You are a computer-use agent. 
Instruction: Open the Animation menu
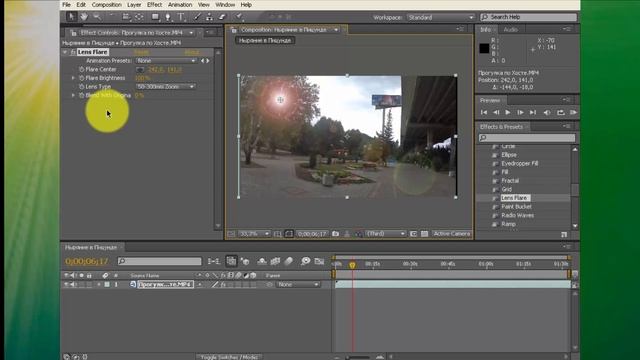[x=180, y=5]
